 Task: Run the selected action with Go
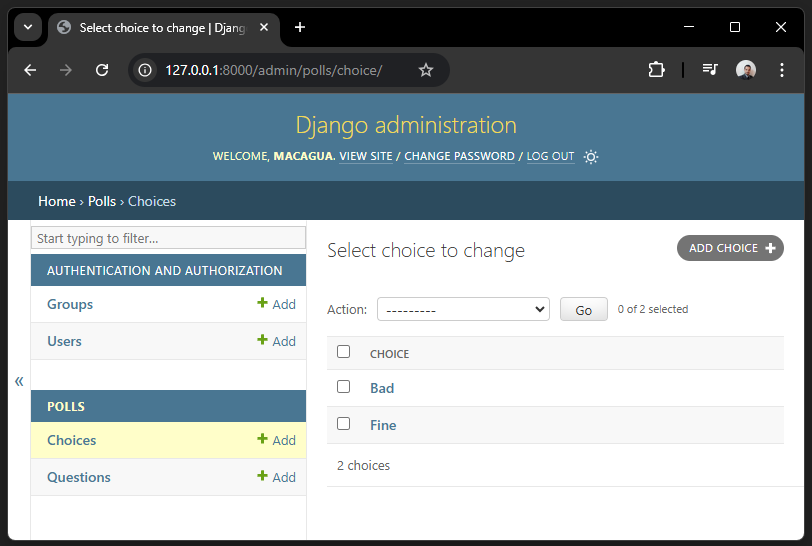pyautogui.click(x=584, y=309)
